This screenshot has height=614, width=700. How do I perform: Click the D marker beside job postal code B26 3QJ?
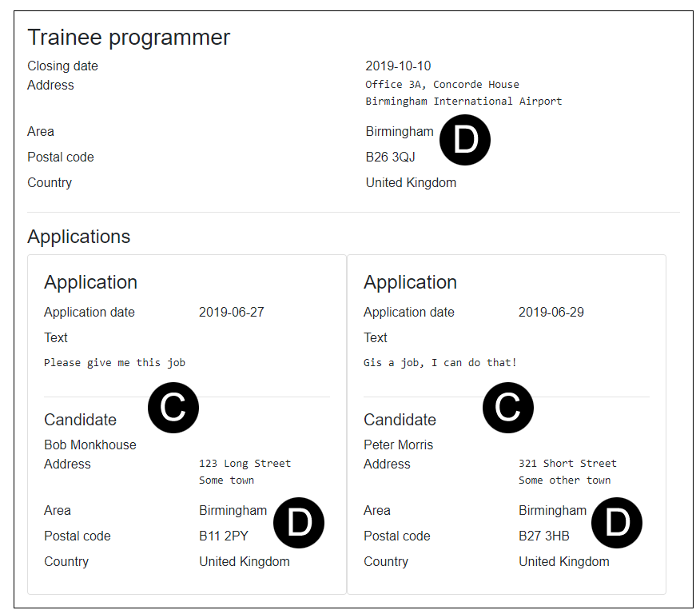[465, 141]
